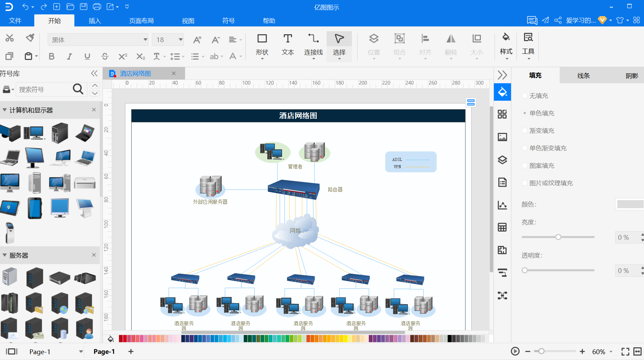This screenshot has width=644, height=360.
Task: Switch to the 符号 ribbon tab
Action: pos(229,21)
